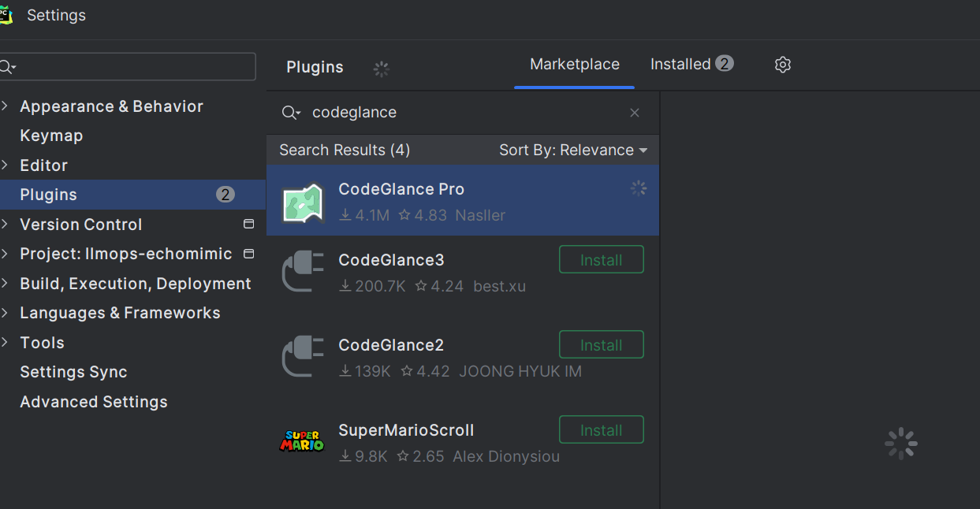Select the SuperMarioScroll result name
Image resolution: width=980 pixels, height=509 pixels.
pyautogui.click(x=406, y=430)
